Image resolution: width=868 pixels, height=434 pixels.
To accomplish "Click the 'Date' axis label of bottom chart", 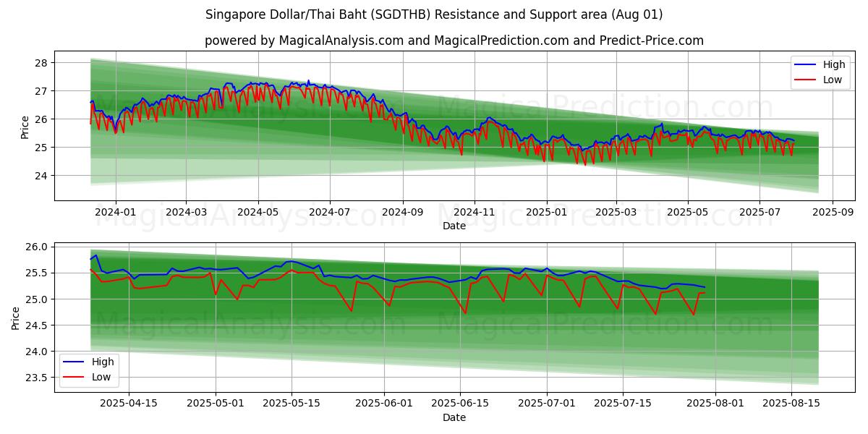I will click(454, 417).
